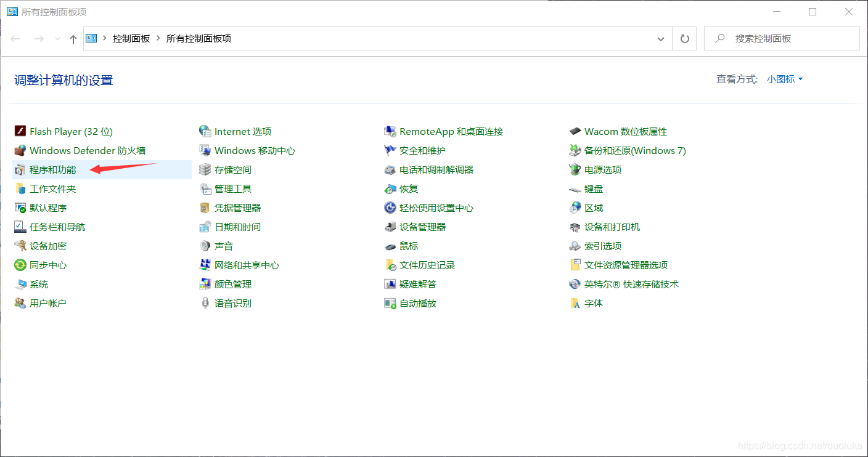Open 备份和还原(Windows 7) link
868x457 pixels.
(x=635, y=150)
